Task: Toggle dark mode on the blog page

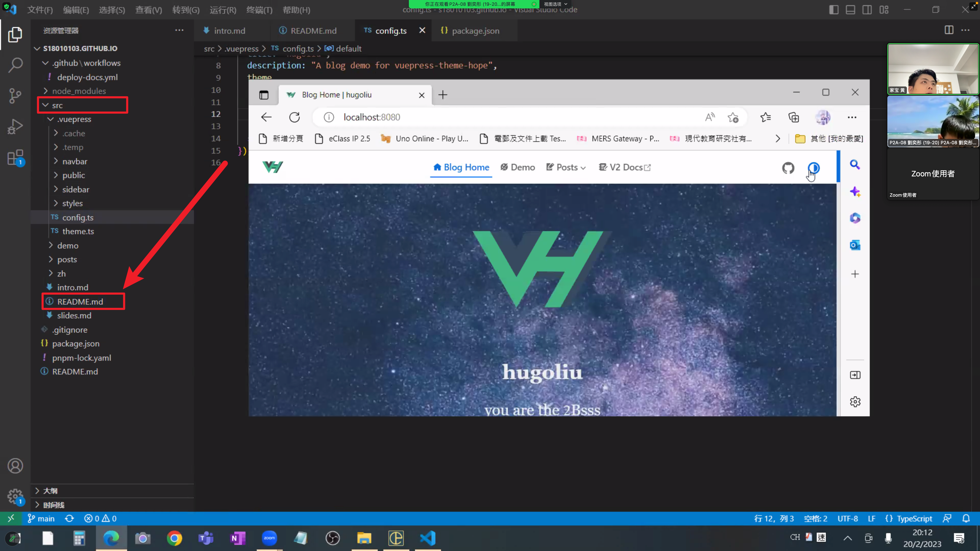Action: 813,168
